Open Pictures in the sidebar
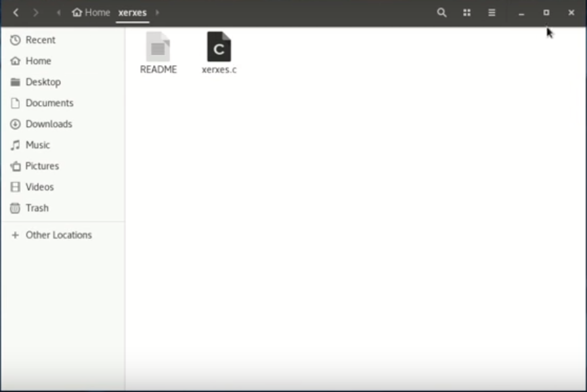This screenshot has width=587, height=392. [42, 166]
